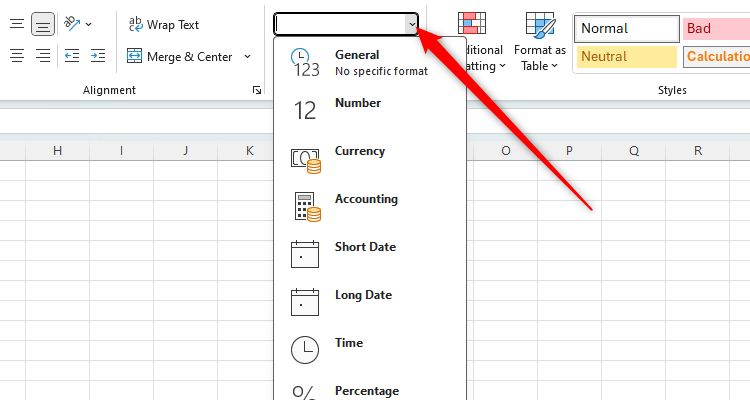The width and height of the screenshot is (750, 400).
Task: Apply the Normal cell style
Action: coord(627,29)
